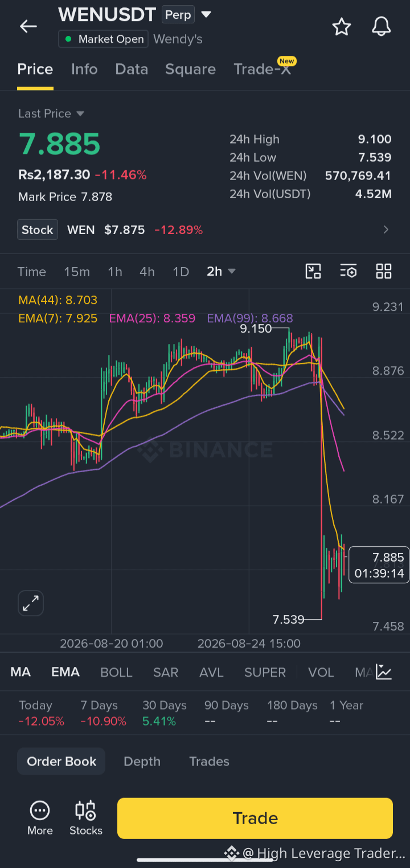Viewport: 410px width, 868px height.
Task: Toggle the VOL indicator
Action: point(321,672)
